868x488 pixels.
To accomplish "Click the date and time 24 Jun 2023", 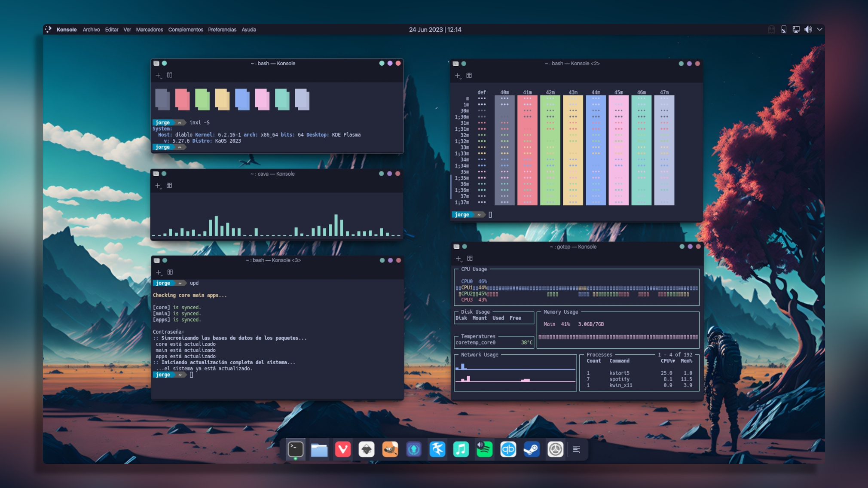I will pyautogui.click(x=435, y=30).
